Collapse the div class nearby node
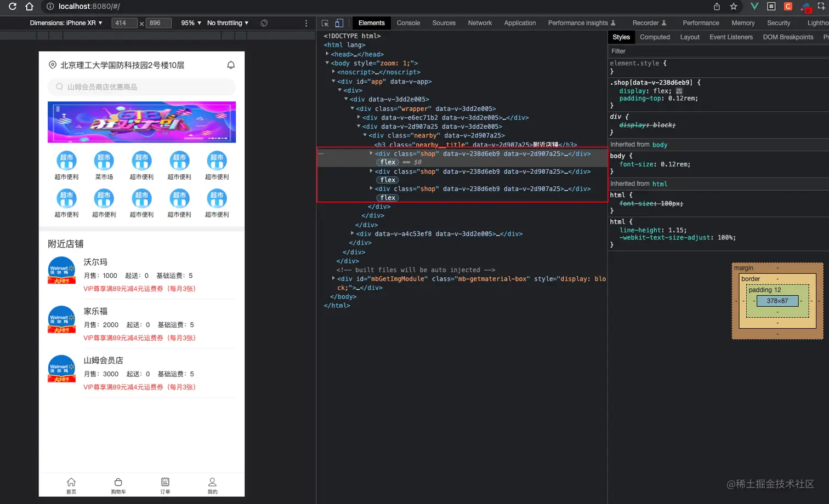This screenshot has width=829, height=504. [x=365, y=135]
